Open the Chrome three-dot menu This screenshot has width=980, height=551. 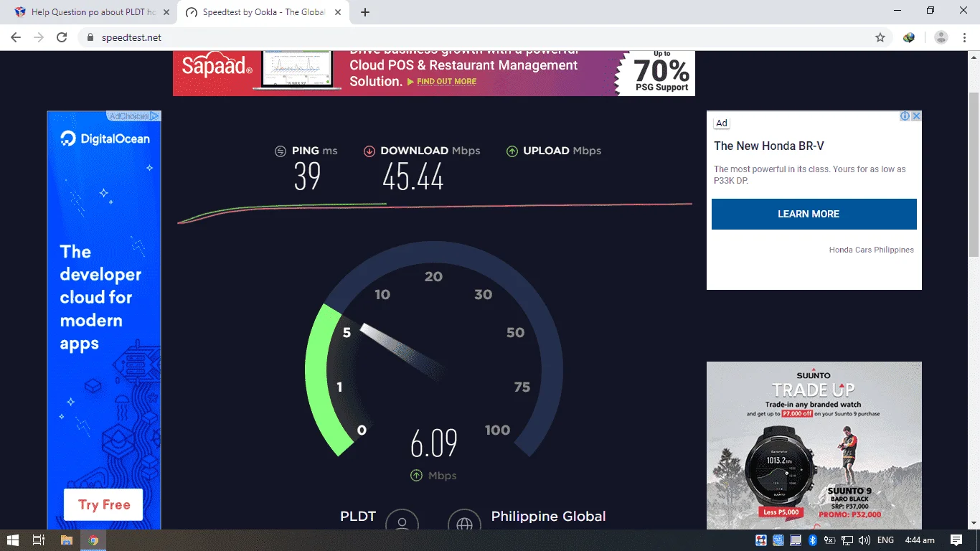963,37
